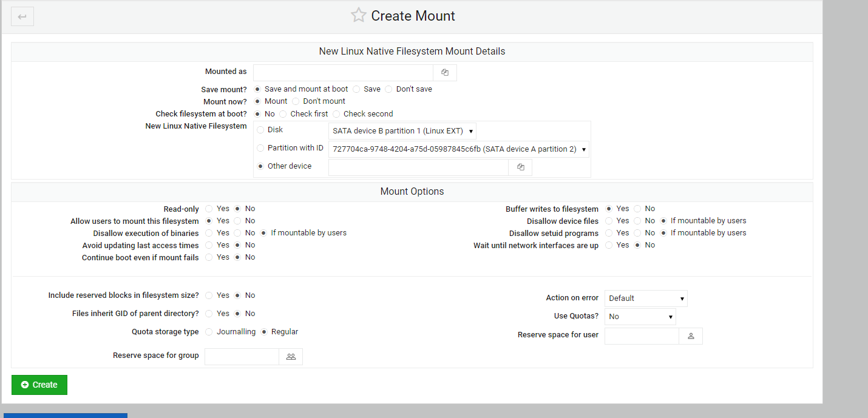Open the Action on error dropdown
Viewport: 868px width, 418px height.
tap(646, 298)
